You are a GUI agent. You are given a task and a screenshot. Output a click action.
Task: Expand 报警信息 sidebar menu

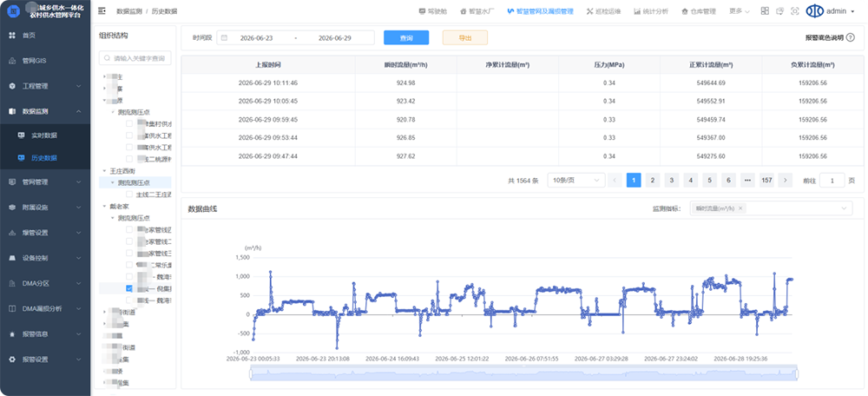(x=45, y=334)
